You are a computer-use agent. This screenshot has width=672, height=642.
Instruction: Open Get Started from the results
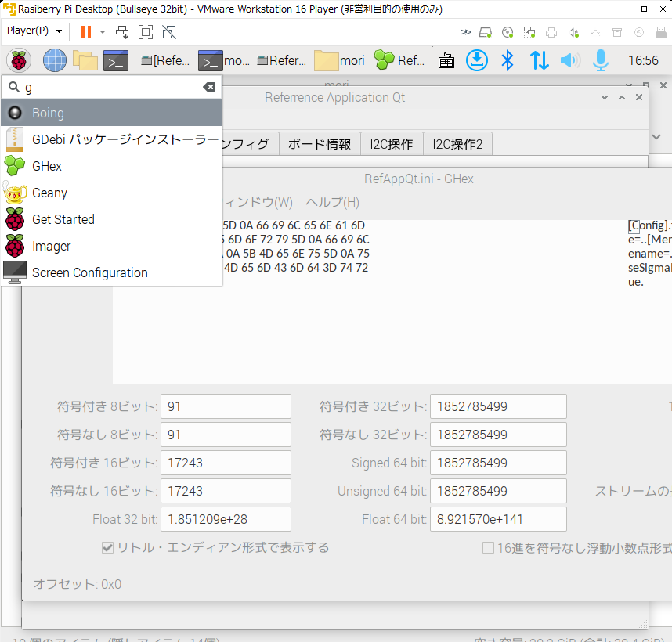click(112, 219)
